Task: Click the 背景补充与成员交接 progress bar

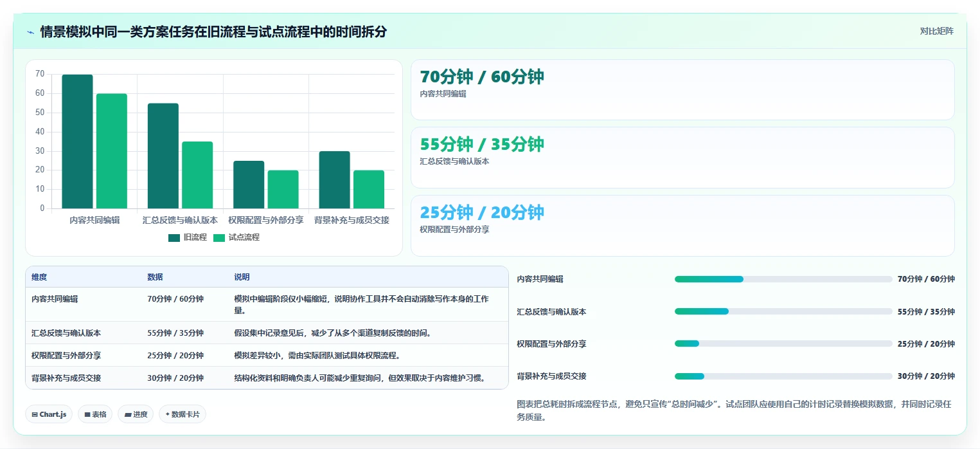Action: (783, 376)
